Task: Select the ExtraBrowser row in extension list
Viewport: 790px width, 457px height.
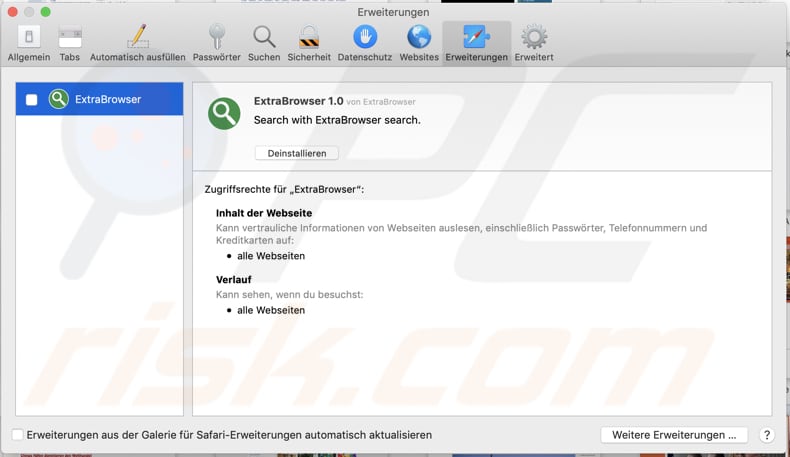Action: [99, 99]
